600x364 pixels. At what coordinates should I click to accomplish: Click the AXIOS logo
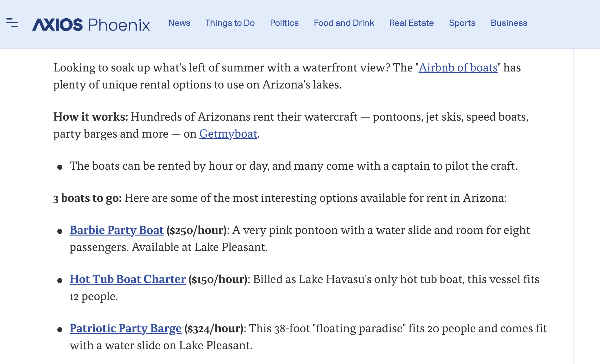tap(58, 25)
